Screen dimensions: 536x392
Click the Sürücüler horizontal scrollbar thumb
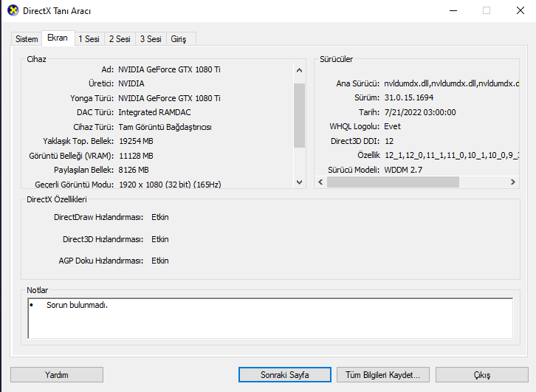click(393, 182)
